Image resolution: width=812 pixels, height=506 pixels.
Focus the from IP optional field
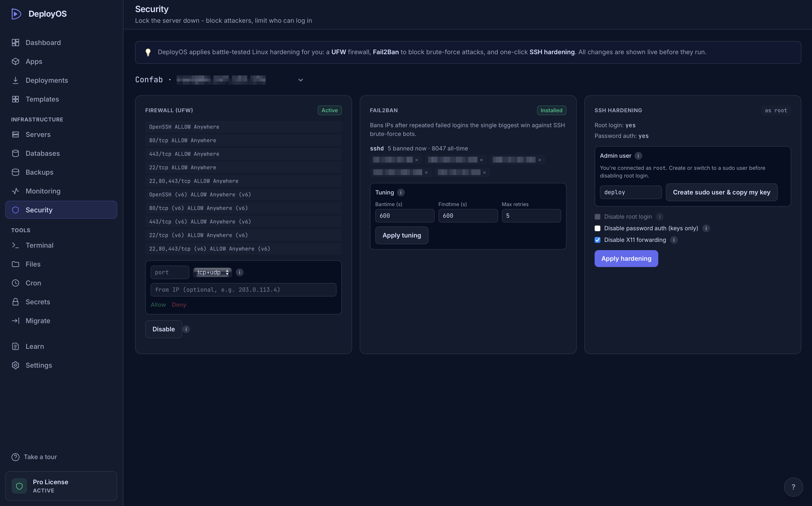tap(243, 290)
